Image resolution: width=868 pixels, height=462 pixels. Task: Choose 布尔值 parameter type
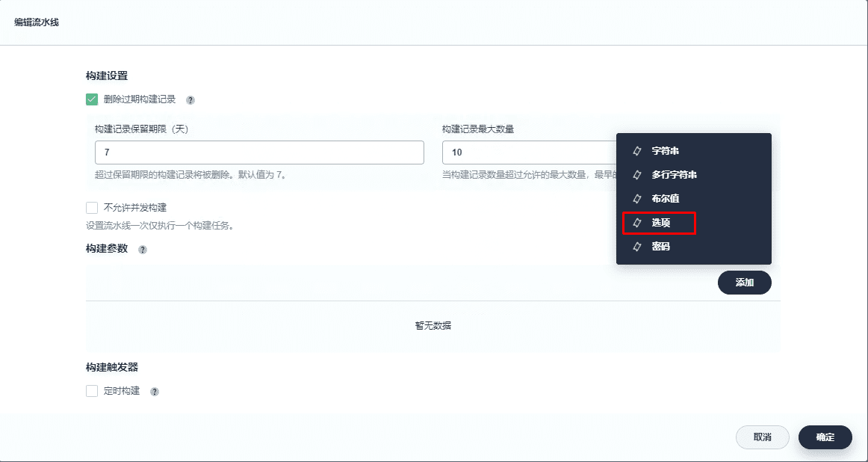[694, 198]
